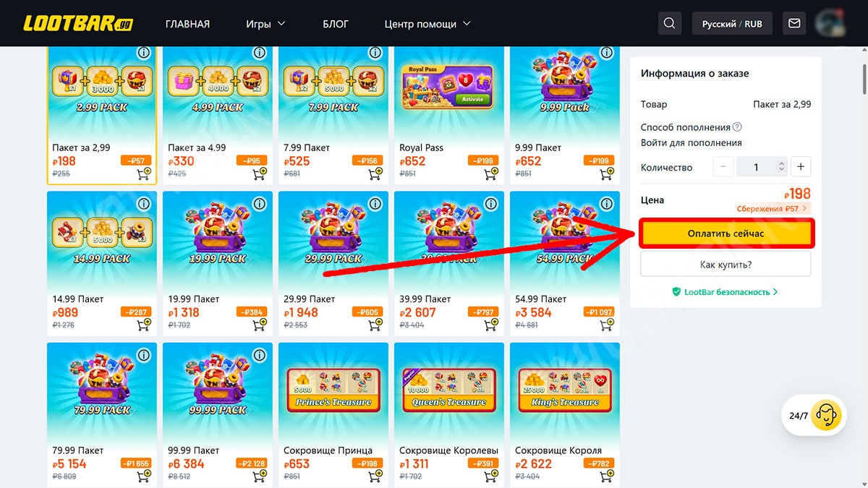Add 19.99 Пакет to cart

[259, 325]
